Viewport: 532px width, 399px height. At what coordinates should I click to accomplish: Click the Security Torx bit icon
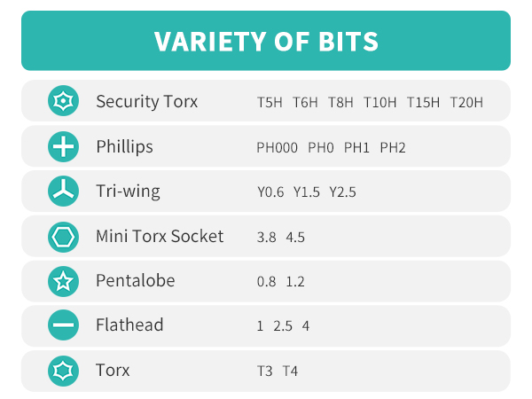coord(64,102)
